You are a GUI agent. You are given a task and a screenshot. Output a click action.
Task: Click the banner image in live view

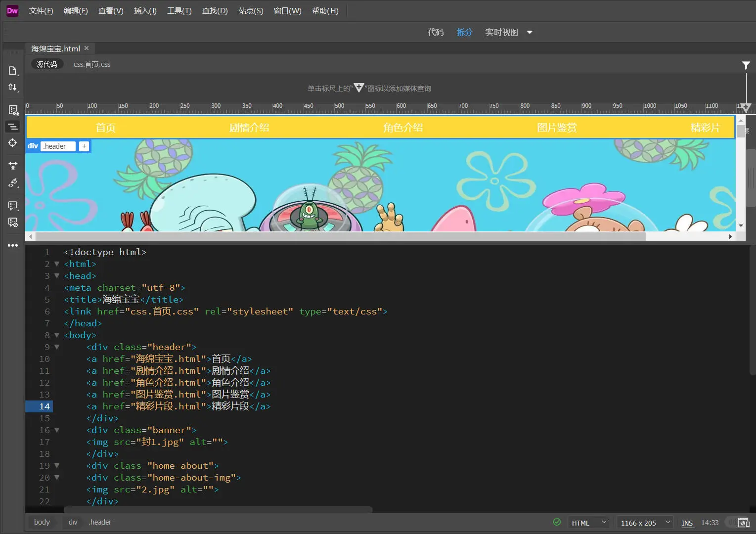(x=380, y=185)
